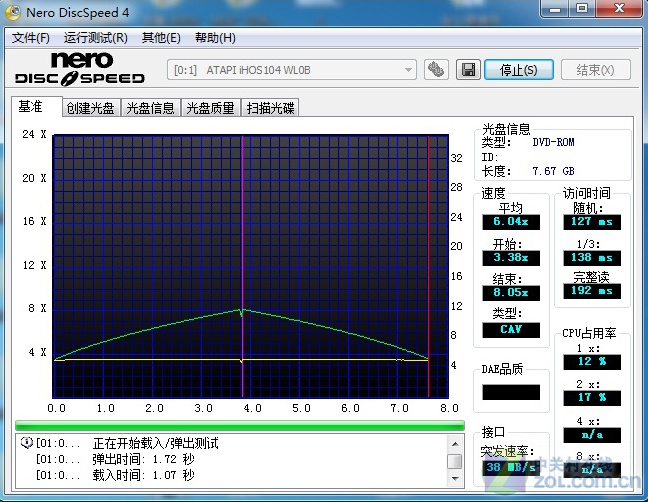
Task: Switch to the 扫描光碟 tab
Action: tap(270, 108)
